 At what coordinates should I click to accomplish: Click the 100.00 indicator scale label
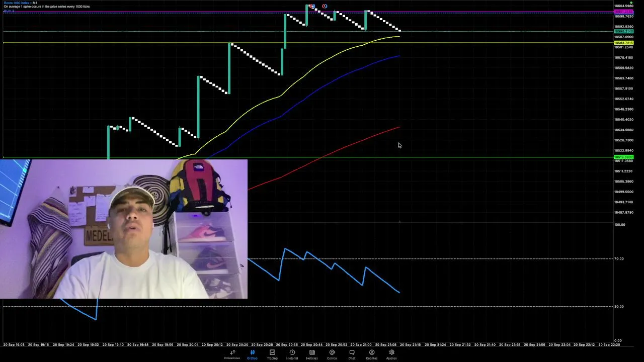click(620, 225)
